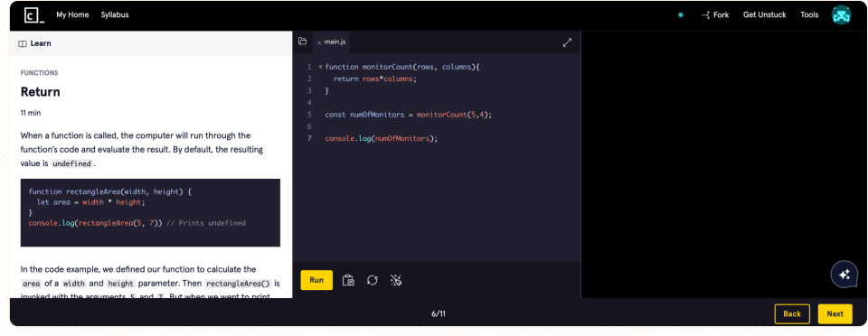
Task: Close the main.js tab
Action: click(319, 42)
